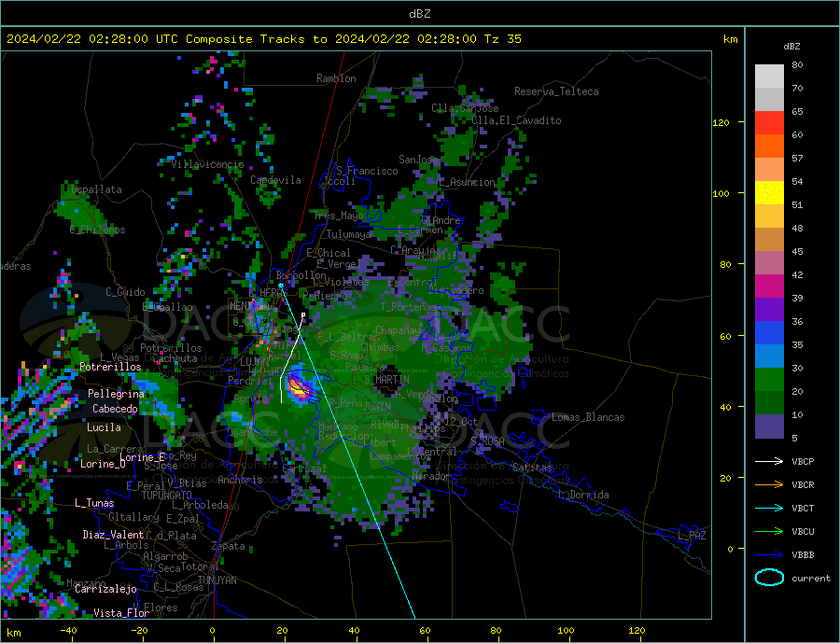This screenshot has height=643, width=840.
Task: Select the gray swatch between 70 and 65
Action: [x=769, y=100]
